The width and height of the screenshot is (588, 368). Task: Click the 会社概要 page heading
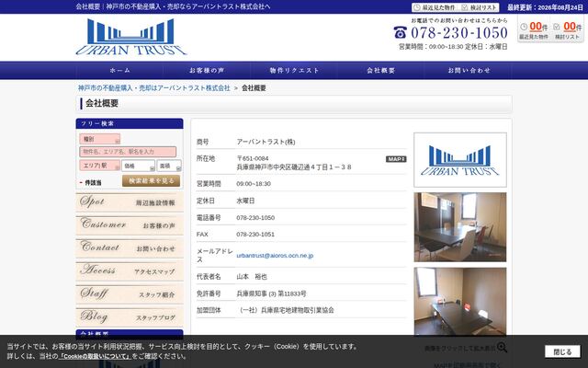tap(102, 103)
